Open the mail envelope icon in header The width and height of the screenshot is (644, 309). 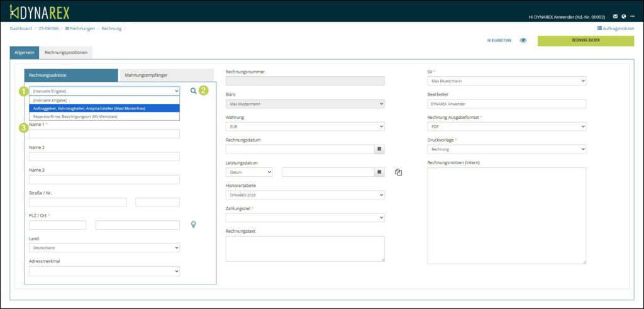point(615,16)
